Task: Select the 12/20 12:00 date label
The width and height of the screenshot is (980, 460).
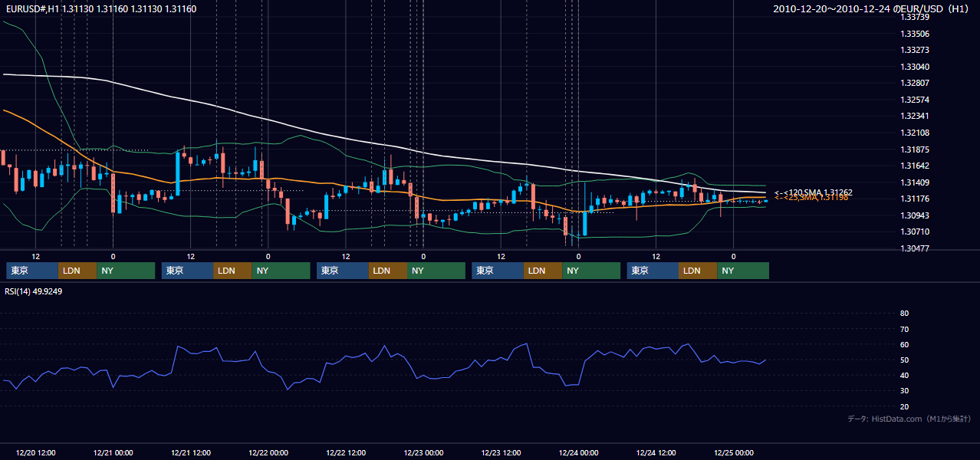Action: (x=35, y=452)
